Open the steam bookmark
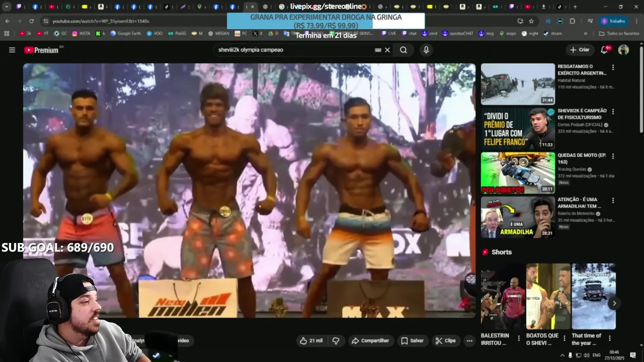The width and height of the screenshot is (644, 362). click(552, 33)
